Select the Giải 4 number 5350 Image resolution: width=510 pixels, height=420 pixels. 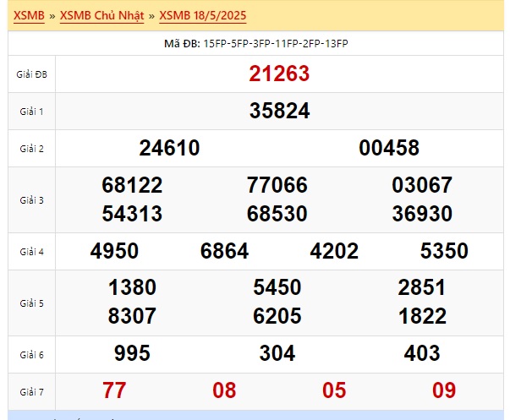pos(444,251)
